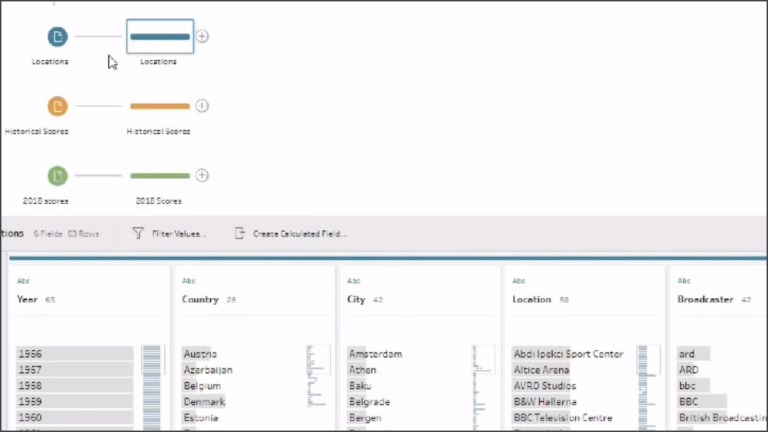Select Baku in City column
Screen dimensions: 768x432
pos(360,385)
